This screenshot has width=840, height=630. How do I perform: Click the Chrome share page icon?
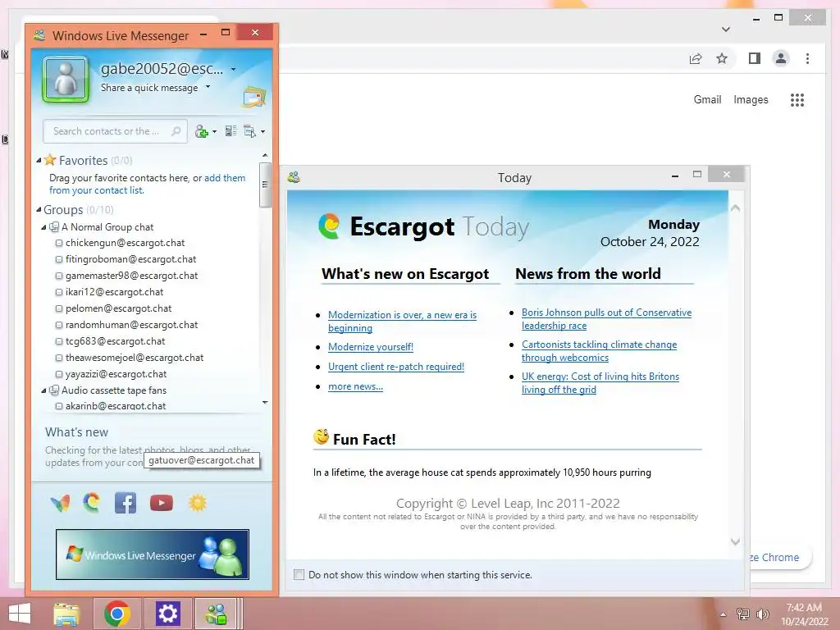click(696, 58)
